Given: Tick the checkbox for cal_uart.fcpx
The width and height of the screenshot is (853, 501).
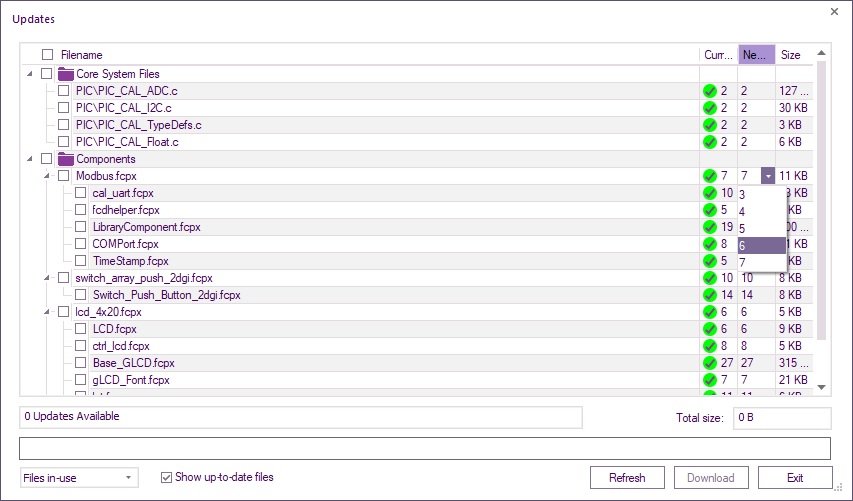Looking at the screenshot, I should [81, 193].
